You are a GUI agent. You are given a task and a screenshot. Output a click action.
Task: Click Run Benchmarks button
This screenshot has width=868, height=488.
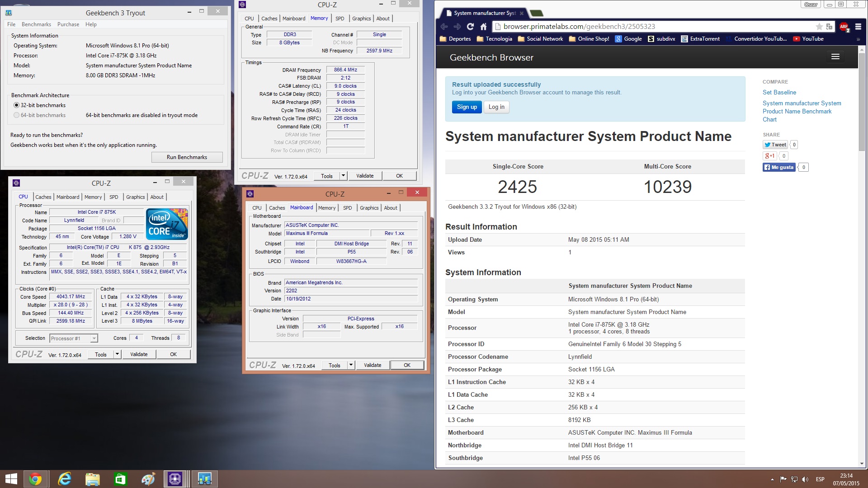(x=187, y=157)
